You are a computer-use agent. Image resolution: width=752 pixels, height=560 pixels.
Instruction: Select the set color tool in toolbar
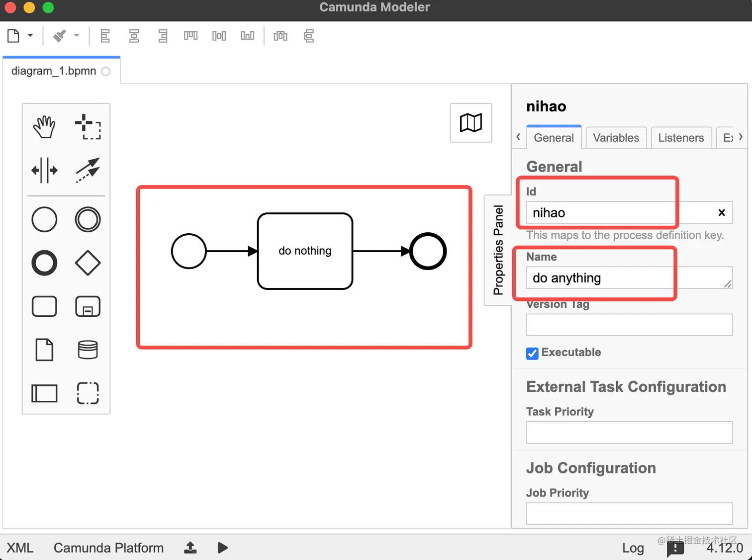(60, 36)
